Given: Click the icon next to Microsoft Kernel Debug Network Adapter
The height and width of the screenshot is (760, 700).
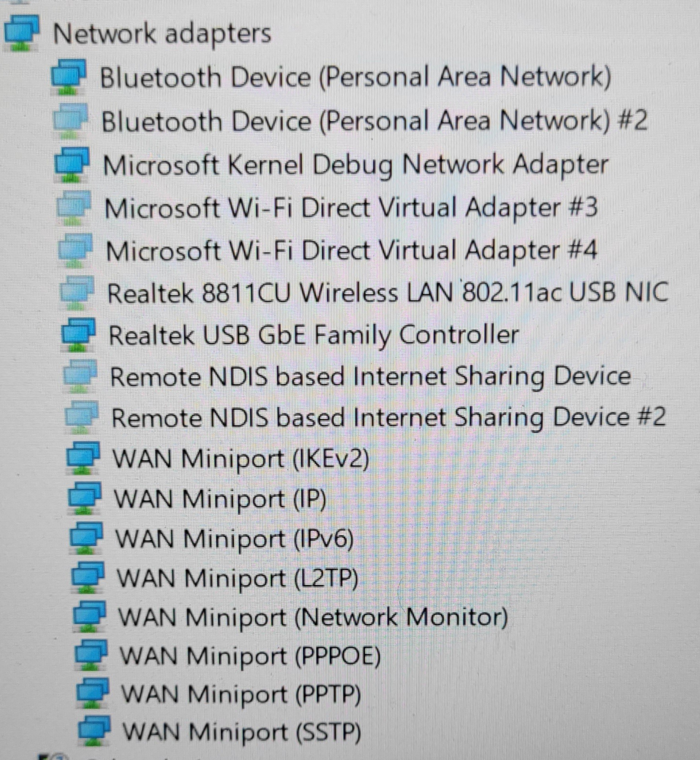Looking at the screenshot, I should tap(72, 165).
